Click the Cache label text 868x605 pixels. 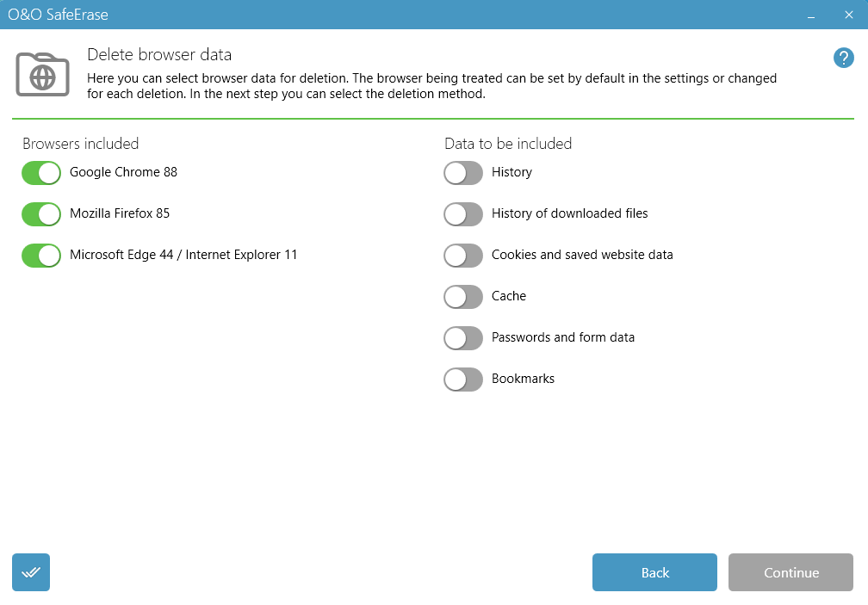(508, 296)
